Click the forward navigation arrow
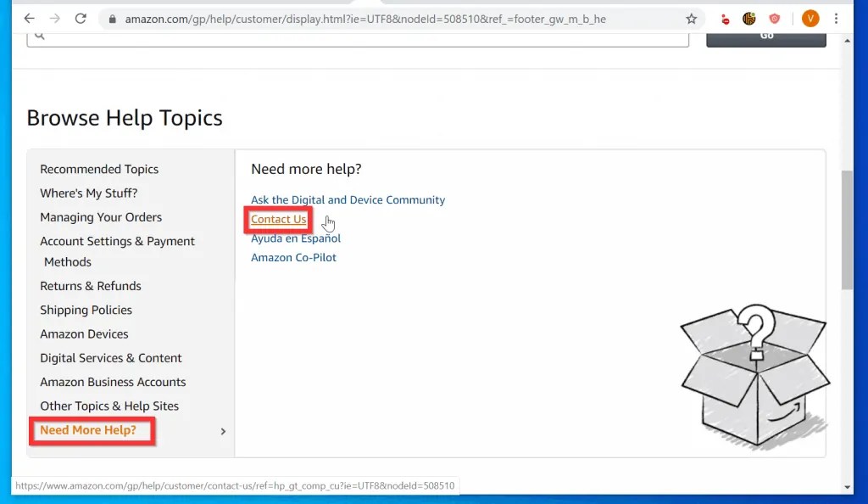Screen dimensions: 868x504 point(54,17)
